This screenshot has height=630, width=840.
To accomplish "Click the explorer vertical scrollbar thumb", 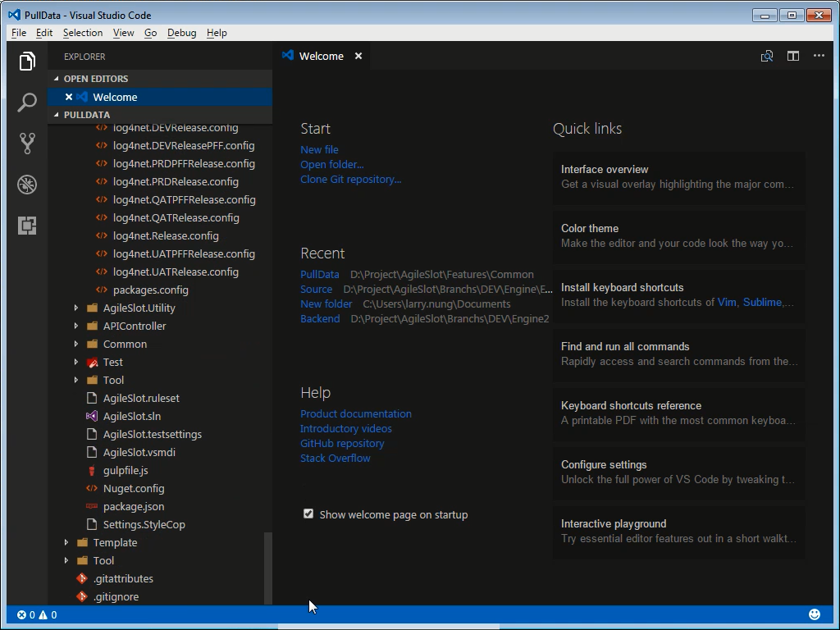I will (x=268, y=568).
